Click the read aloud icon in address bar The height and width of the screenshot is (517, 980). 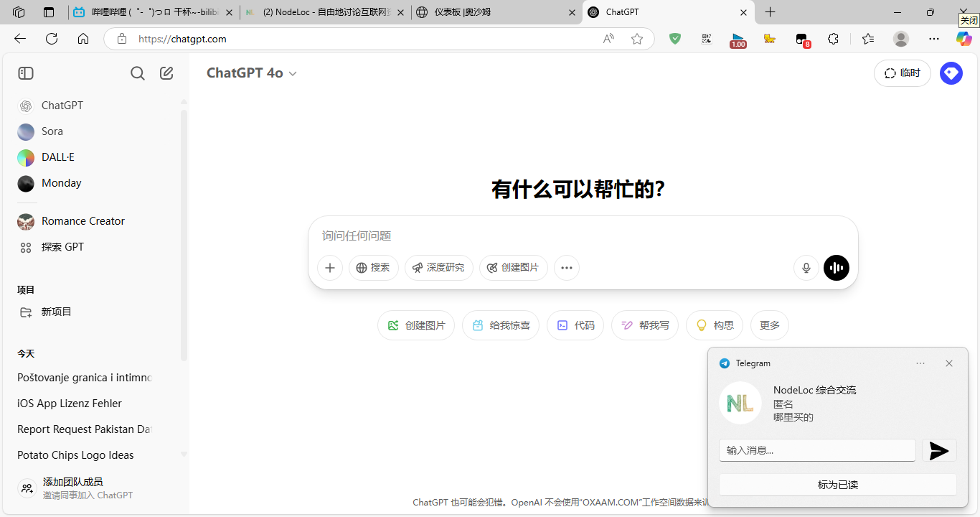[608, 39]
